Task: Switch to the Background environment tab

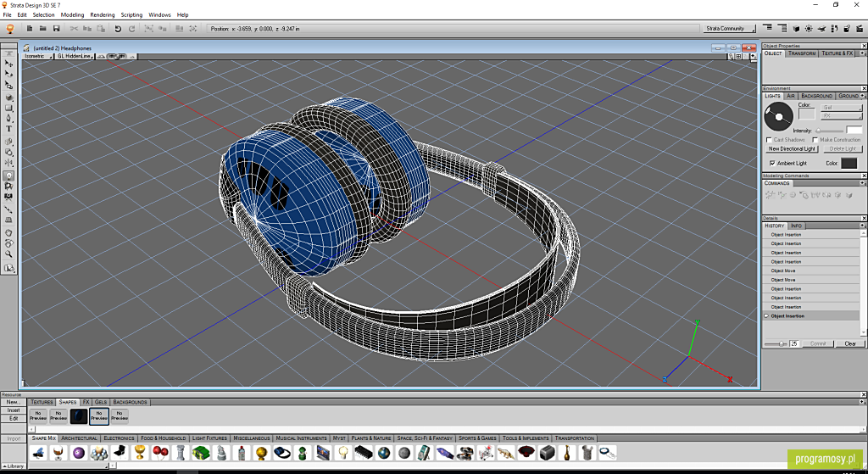Action: tap(816, 96)
